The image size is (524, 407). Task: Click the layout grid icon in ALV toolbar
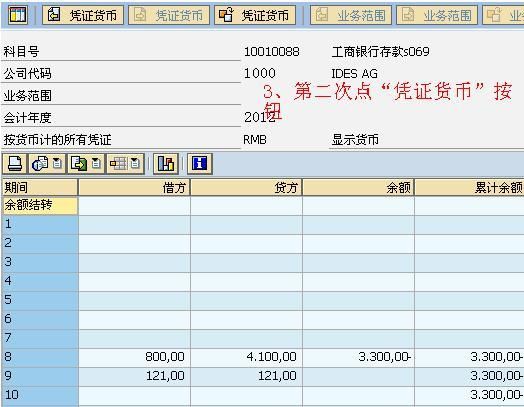[119, 164]
